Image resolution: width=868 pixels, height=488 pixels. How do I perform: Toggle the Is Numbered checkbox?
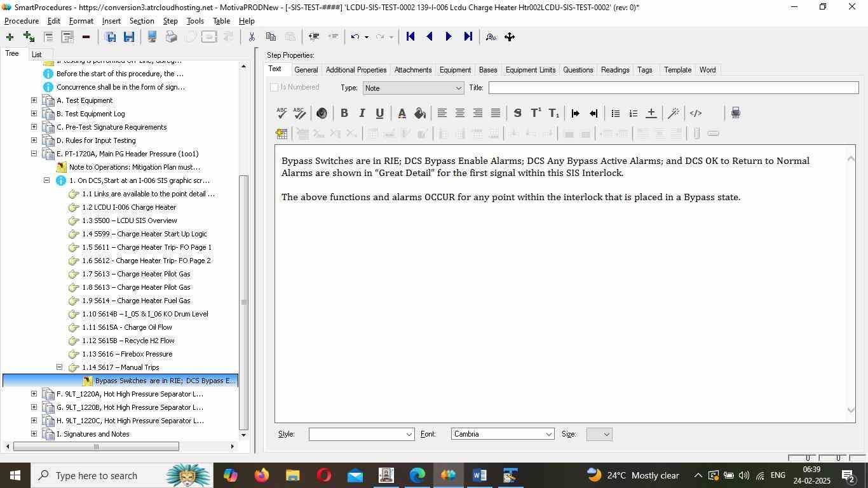point(274,88)
